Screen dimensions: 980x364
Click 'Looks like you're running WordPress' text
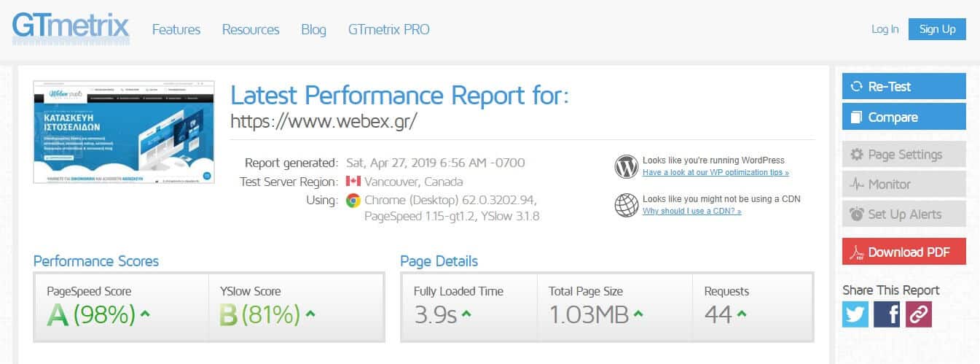[713, 160]
